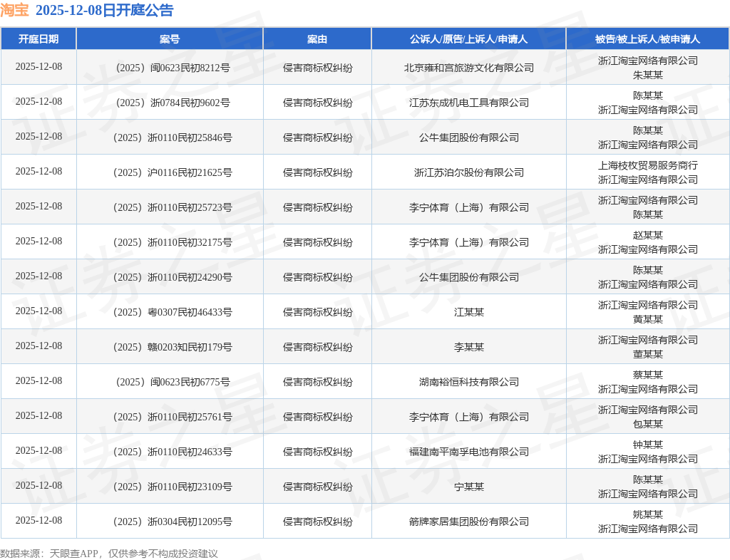Select the 案由 column header
730x560 pixels.
(317, 39)
